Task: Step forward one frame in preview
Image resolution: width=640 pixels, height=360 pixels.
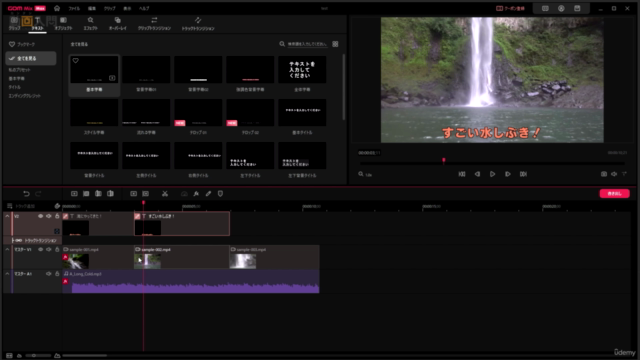Action: coord(508,174)
